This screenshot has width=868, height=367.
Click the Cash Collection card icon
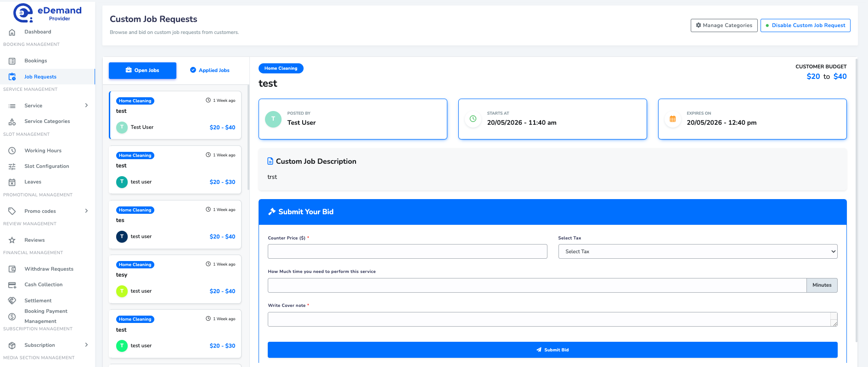(x=12, y=285)
